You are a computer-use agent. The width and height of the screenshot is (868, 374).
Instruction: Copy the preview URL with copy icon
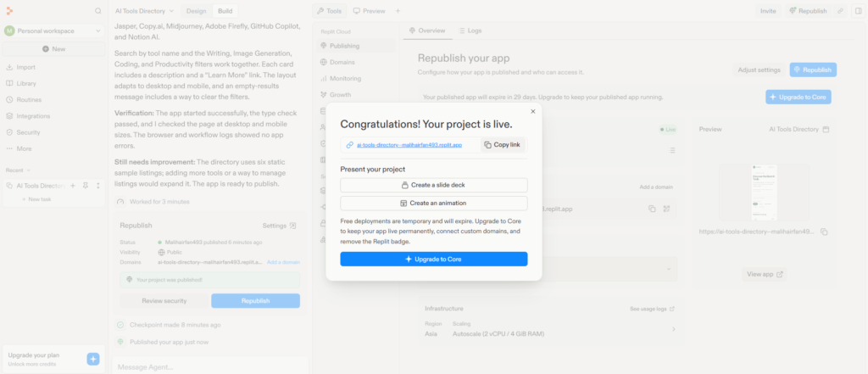tap(824, 232)
